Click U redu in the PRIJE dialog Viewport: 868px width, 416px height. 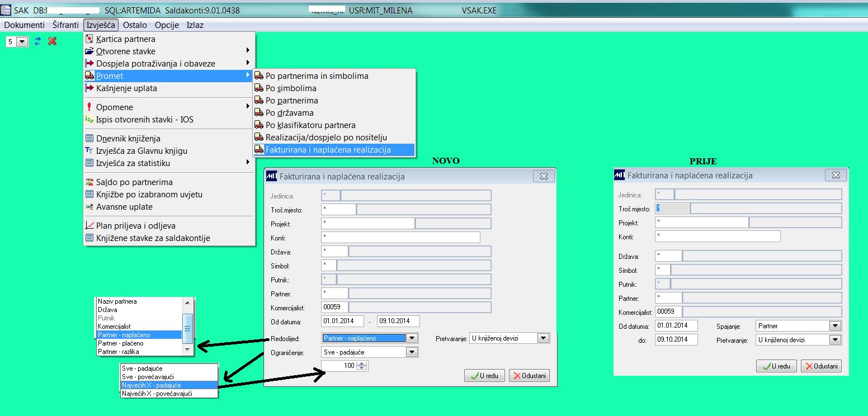(x=776, y=366)
